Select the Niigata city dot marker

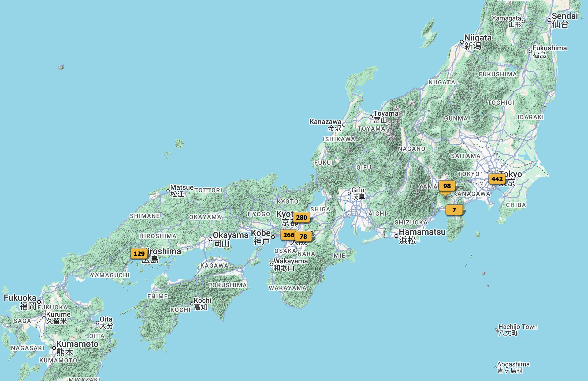pyautogui.click(x=462, y=42)
